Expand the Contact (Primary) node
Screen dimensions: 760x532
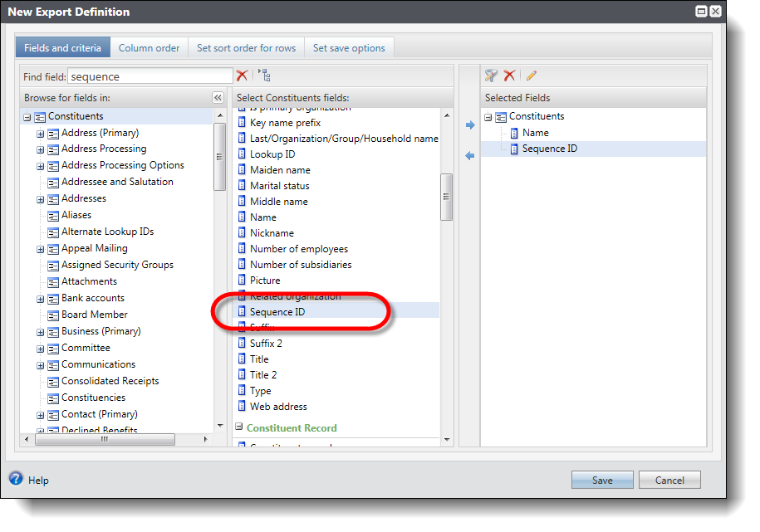40,415
